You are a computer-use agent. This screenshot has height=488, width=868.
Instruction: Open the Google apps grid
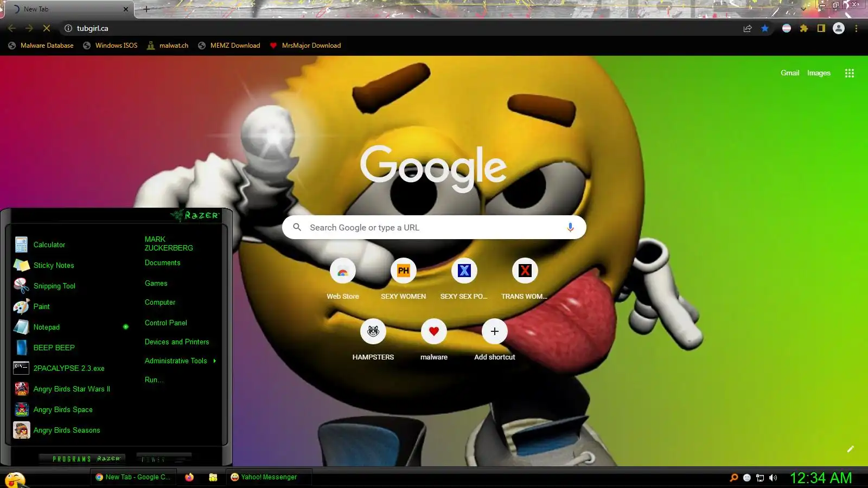pyautogui.click(x=850, y=73)
